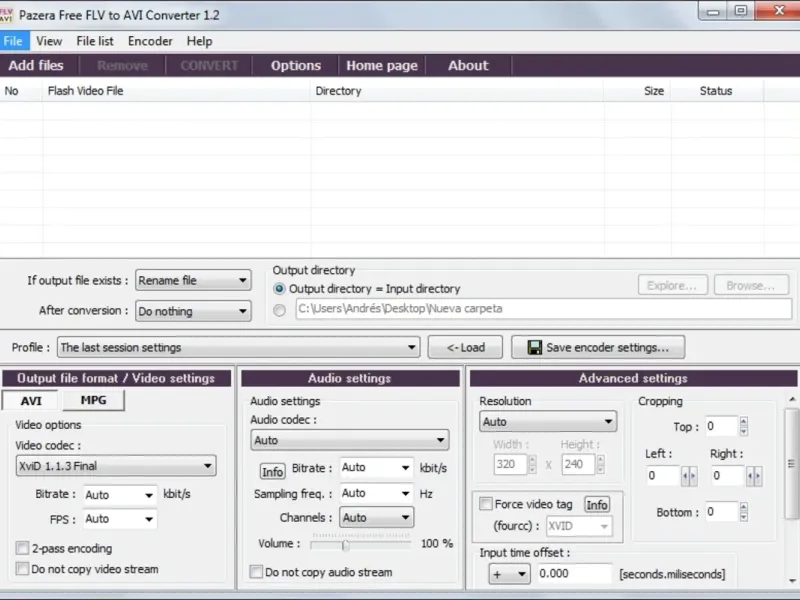Image resolution: width=800 pixels, height=600 pixels.
Task: Click the Input time offset value field
Action: pyautogui.click(x=574, y=573)
